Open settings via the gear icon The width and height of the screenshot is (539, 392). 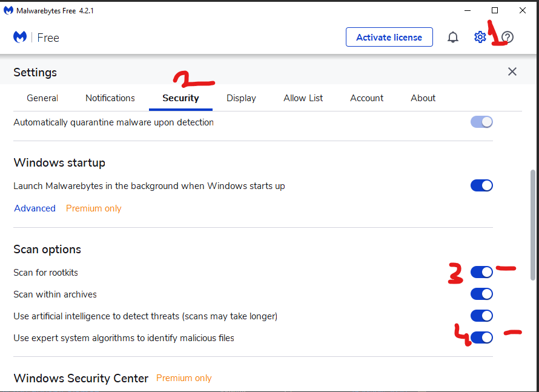coord(480,37)
